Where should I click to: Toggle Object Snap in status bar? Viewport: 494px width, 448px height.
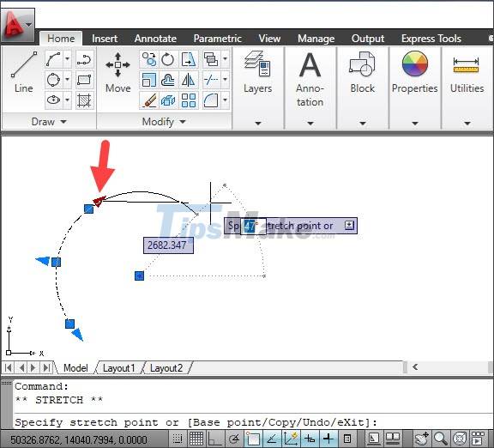click(253, 439)
